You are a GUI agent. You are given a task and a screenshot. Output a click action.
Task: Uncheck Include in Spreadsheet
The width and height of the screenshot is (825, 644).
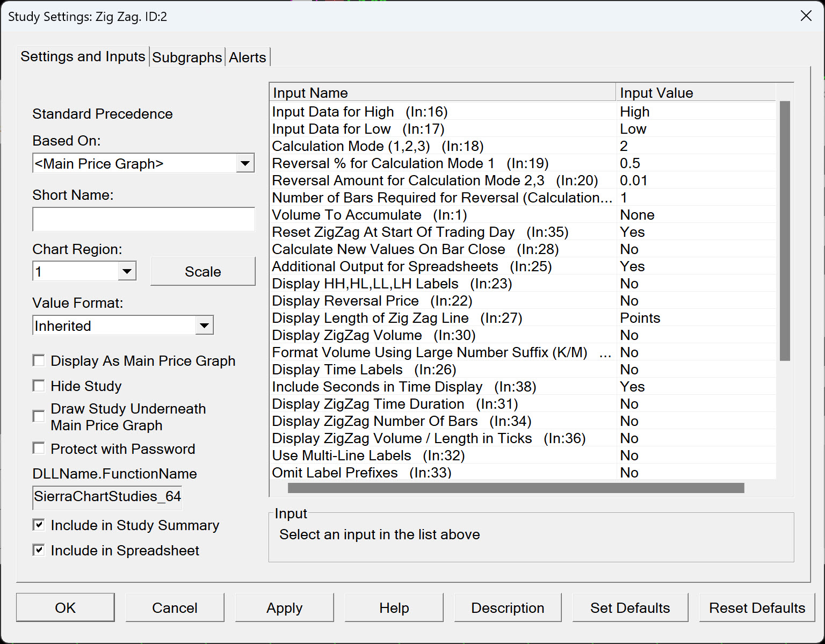pos(39,550)
